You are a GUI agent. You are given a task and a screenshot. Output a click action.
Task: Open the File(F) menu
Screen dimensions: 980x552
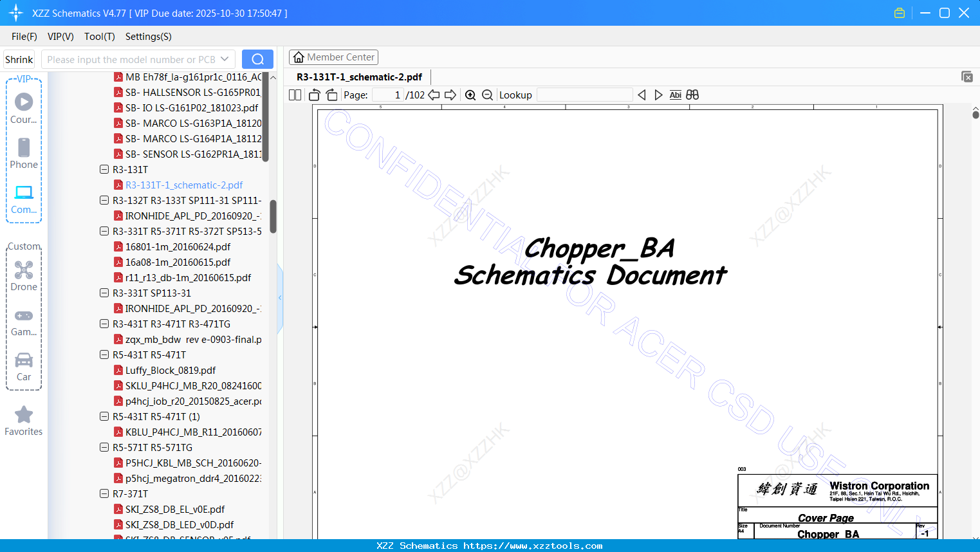[24, 37]
